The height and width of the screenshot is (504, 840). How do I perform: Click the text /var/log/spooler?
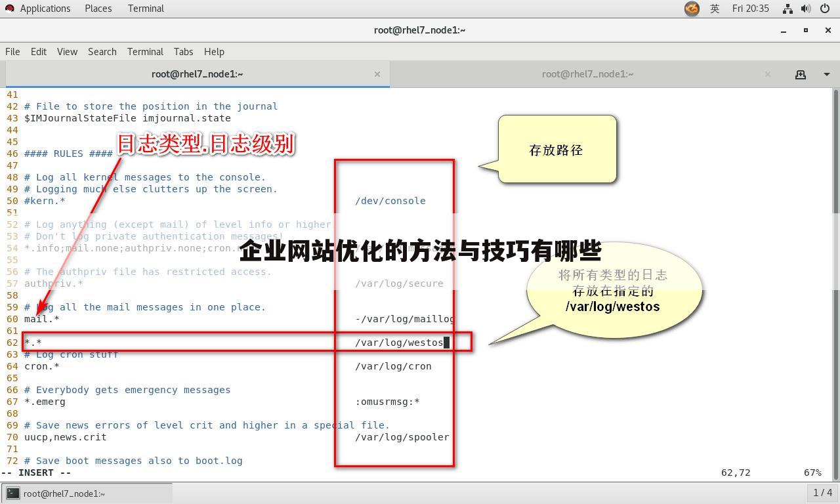click(x=402, y=437)
